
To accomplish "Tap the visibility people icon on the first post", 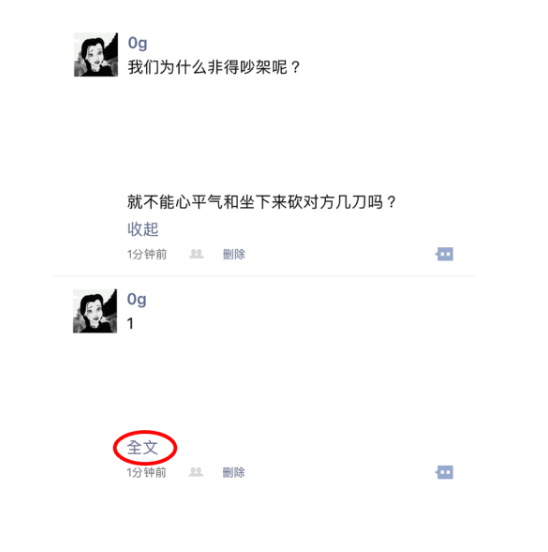I will (196, 254).
